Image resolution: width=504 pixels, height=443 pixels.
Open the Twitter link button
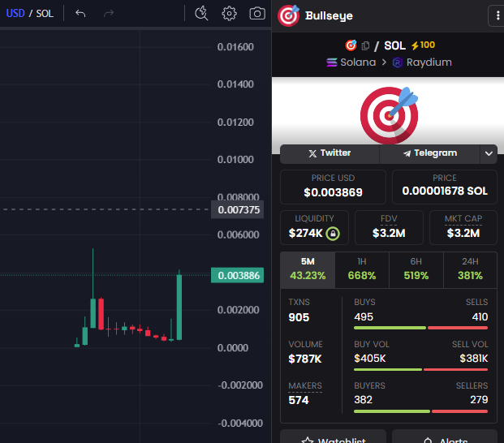(x=330, y=153)
